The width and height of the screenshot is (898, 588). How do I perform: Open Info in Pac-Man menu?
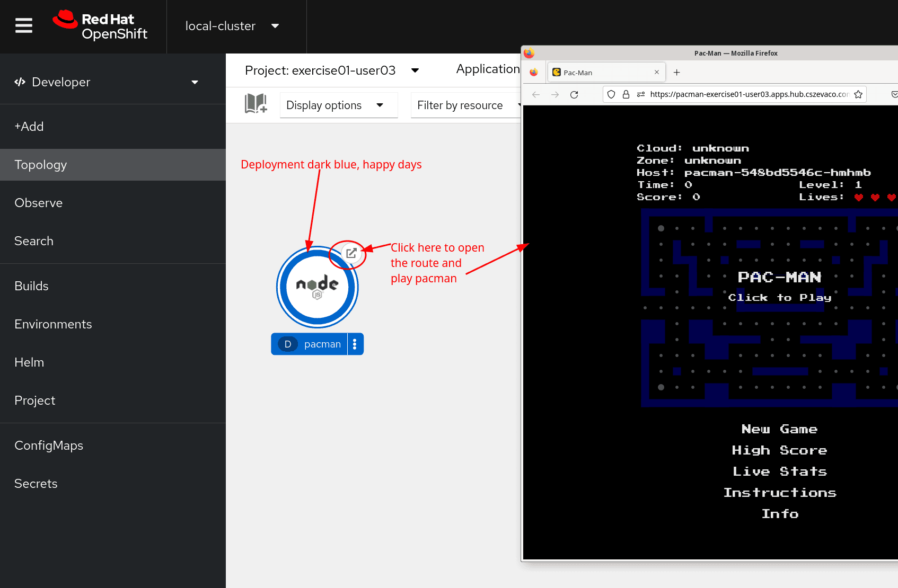(779, 514)
